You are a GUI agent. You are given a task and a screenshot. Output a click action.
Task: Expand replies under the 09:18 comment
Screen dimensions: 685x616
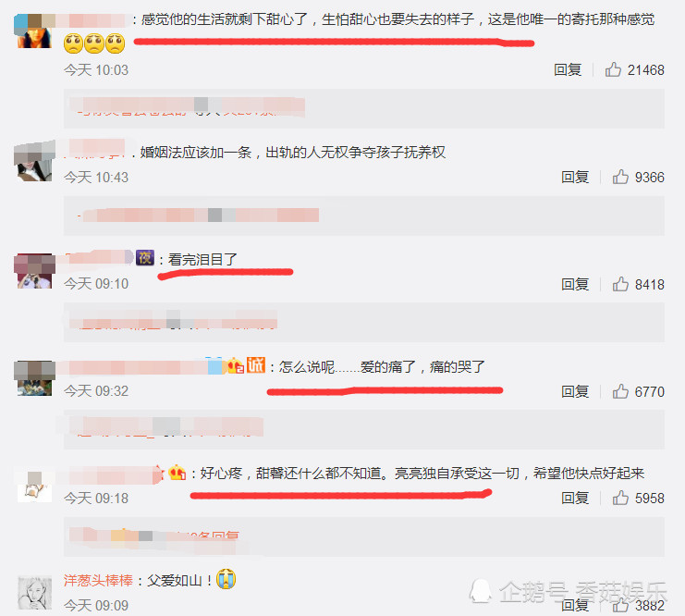153,536
